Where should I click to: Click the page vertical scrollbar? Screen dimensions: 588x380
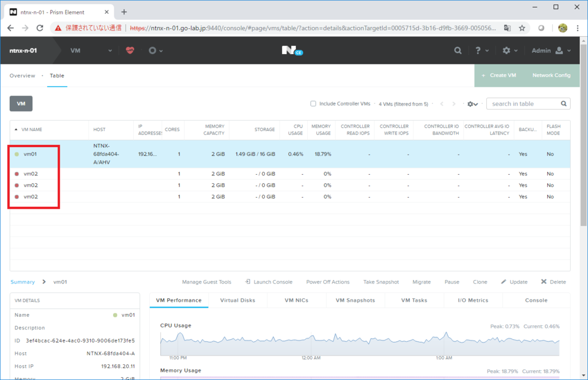[x=583, y=135]
